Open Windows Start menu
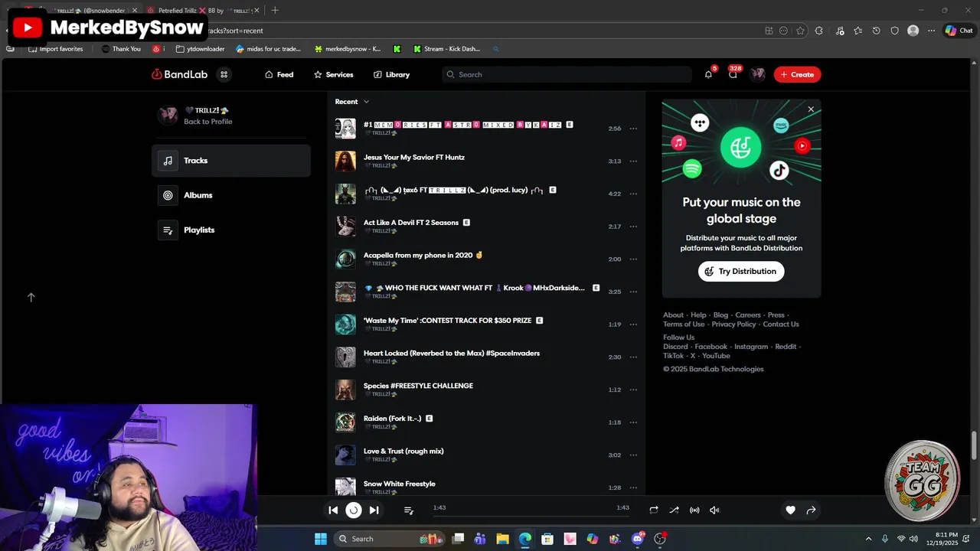Viewport: 980px width, 551px height. [x=321, y=539]
